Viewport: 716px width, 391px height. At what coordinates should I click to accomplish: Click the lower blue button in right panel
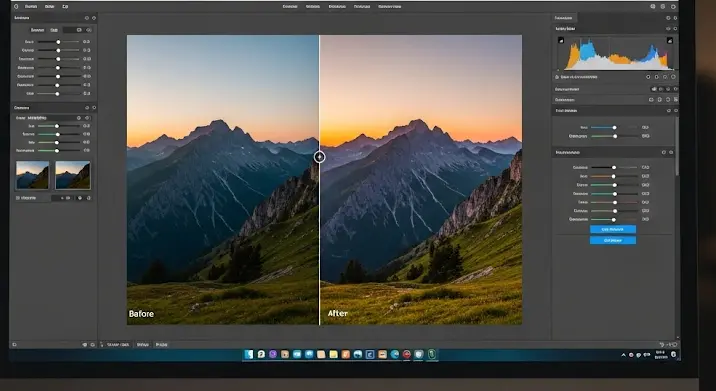coord(613,240)
